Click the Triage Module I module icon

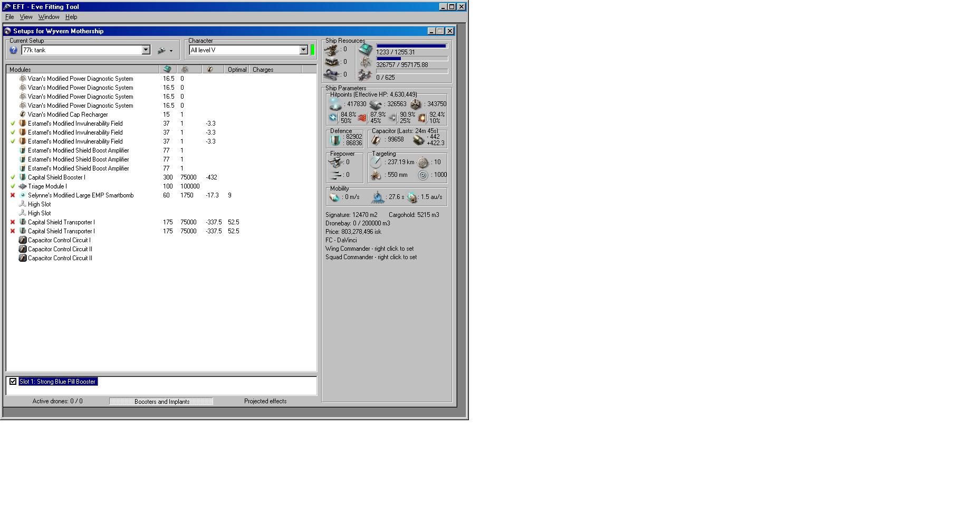23,186
